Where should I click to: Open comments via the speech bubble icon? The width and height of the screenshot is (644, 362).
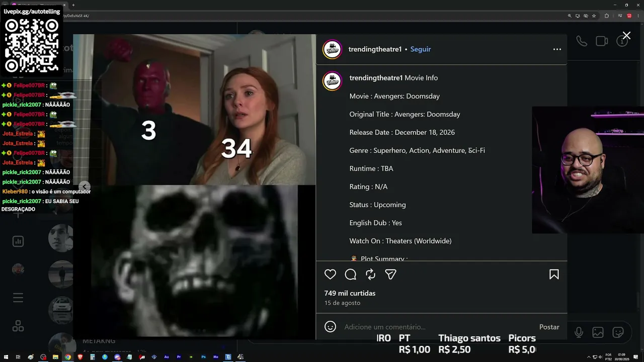[351, 275]
